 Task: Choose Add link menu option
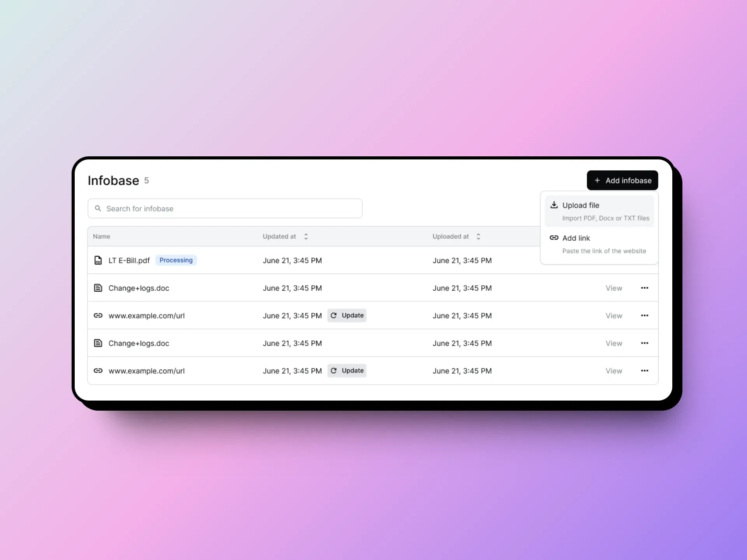(599, 244)
